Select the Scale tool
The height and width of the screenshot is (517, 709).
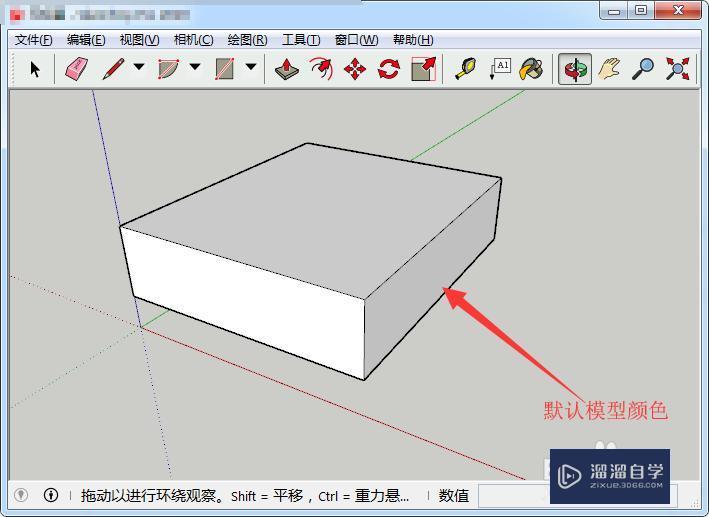pos(424,69)
